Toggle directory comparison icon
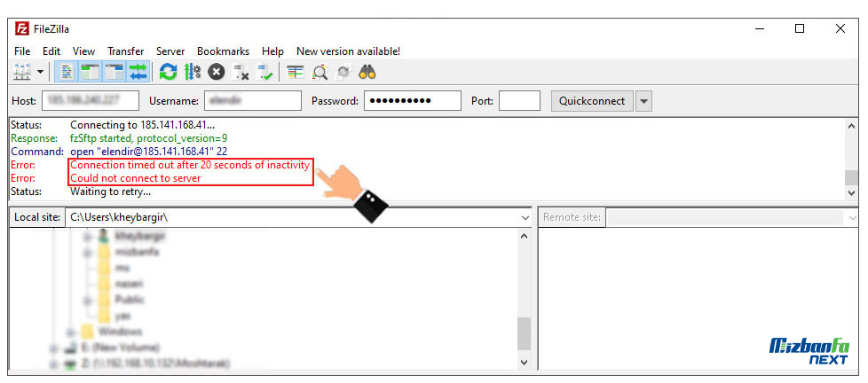This screenshot has width=868, height=383. [x=320, y=72]
